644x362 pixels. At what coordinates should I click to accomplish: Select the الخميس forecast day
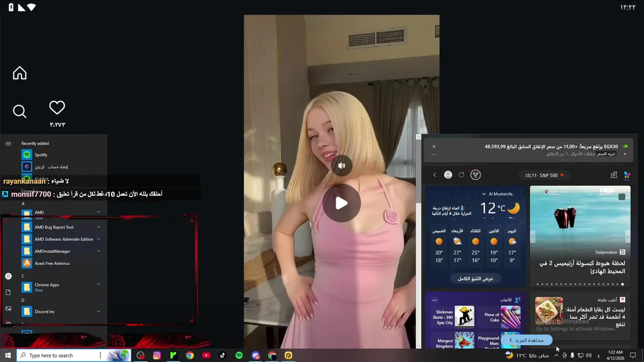coord(439,246)
